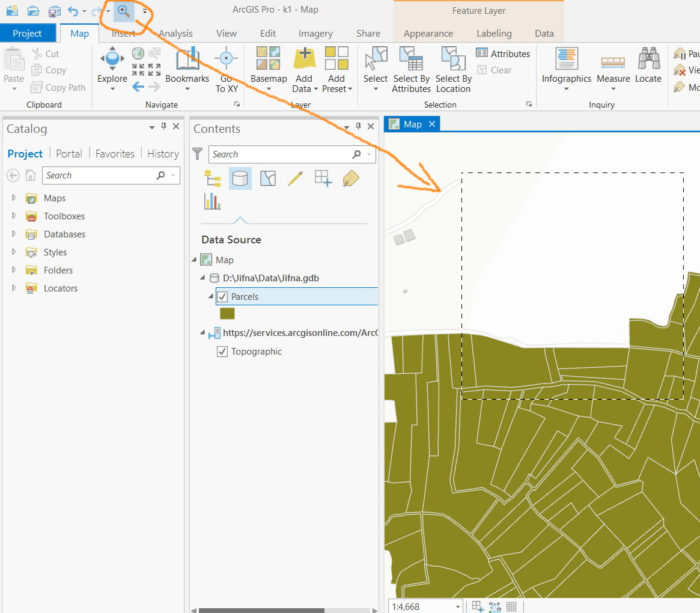Image resolution: width=700 pixels, height=613 pixels.
Task: Expand the Maps node in Catalog
Action: tap(14, 197)
